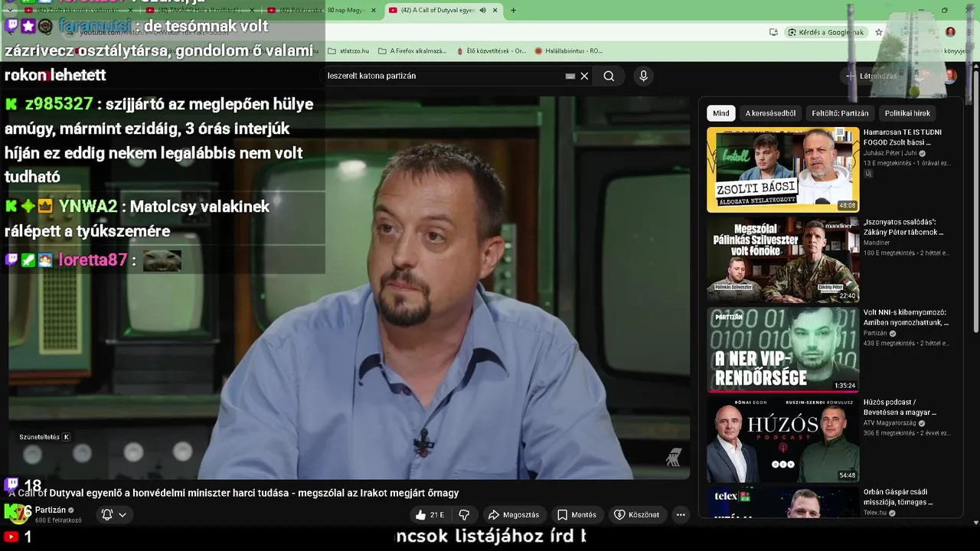980x551 pixels.
Task: Dislike the video with thumbs down
Action: click(464, 515)
